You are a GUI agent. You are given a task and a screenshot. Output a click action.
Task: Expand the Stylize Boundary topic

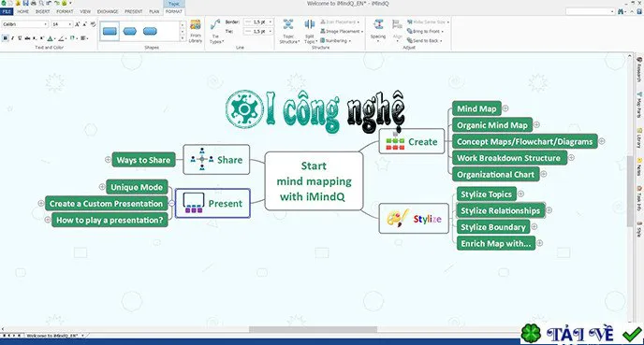coord(534,226)
